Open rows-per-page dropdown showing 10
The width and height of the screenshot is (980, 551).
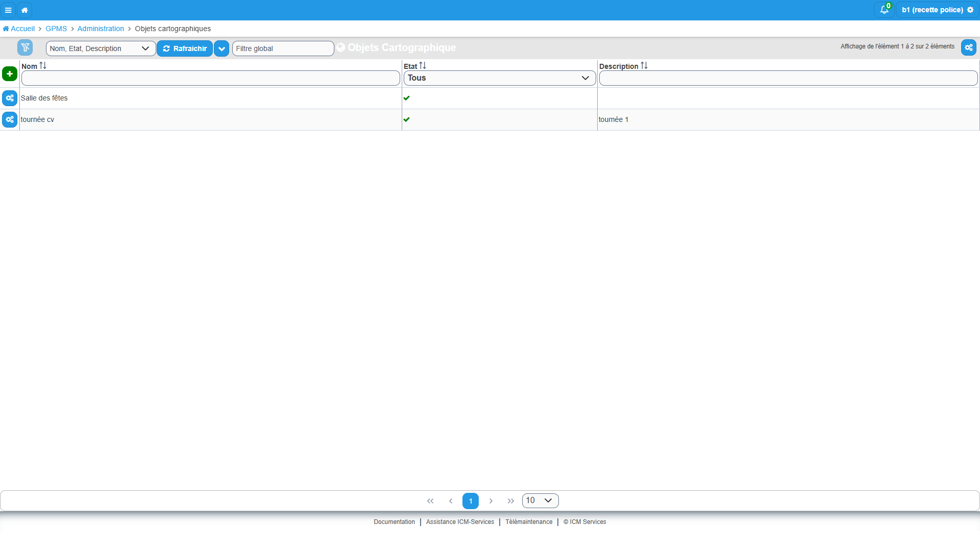click(540, 500)
